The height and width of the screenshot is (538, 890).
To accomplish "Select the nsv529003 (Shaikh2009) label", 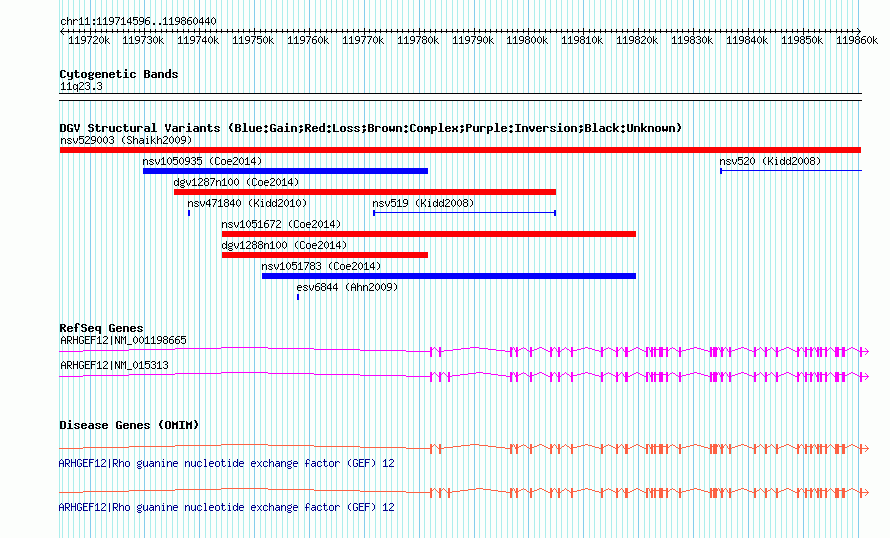I will click(126, 140).
